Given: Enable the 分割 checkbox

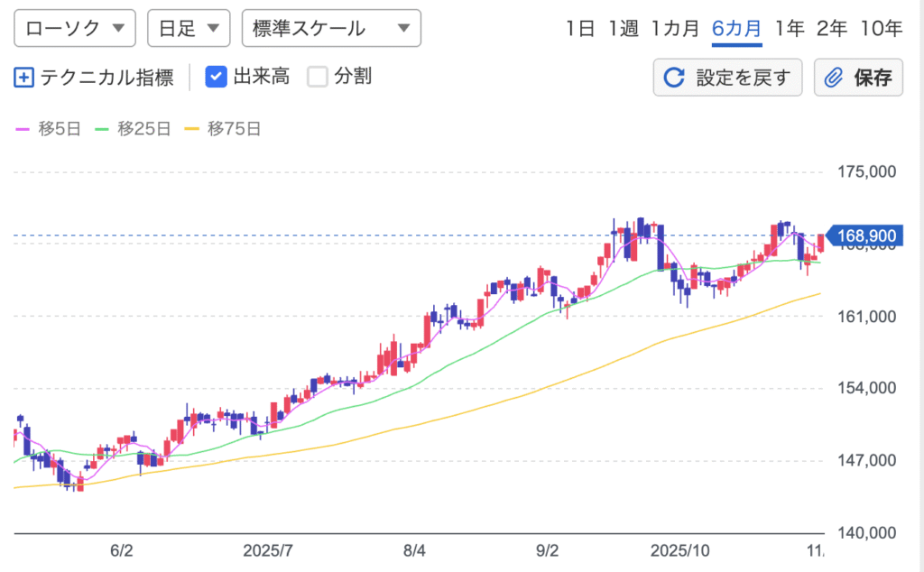Looking at the screenshot, I should pyautogui.click(x=318, y=77).
